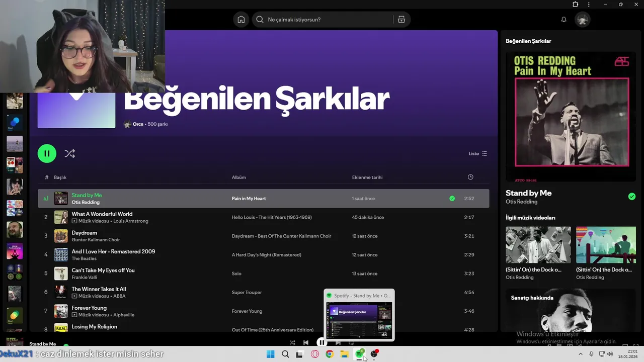Viewport: 644px width, 362px height.
Task: Open the first (Sittin' On) the Dock video thumbnail
Action: click(538, 245)
